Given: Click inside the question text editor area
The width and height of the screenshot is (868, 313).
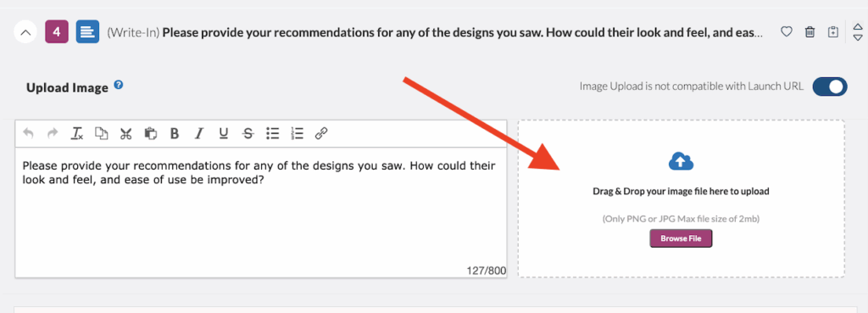Looking at the screenshot, I should (261, 212).
